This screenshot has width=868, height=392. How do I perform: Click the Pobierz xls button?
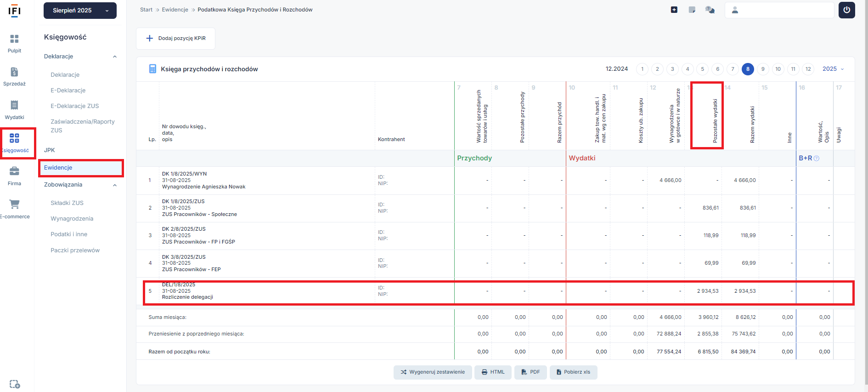(573, 372)
